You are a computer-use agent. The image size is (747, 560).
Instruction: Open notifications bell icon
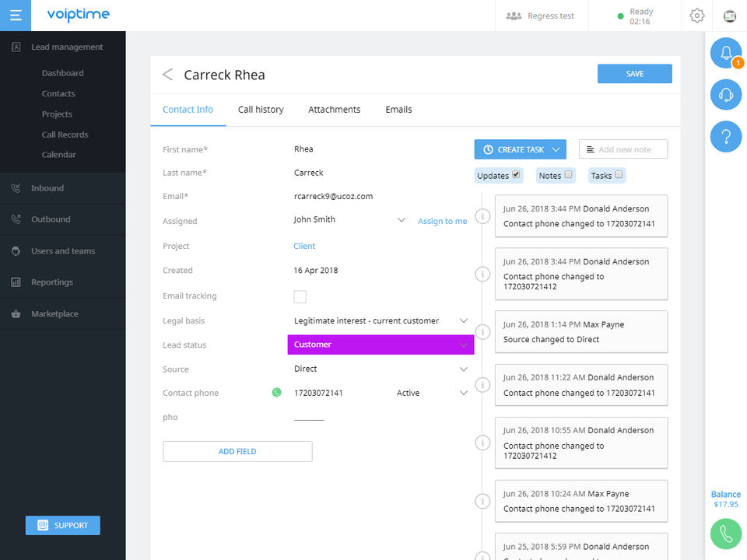(x=726, y=53)
